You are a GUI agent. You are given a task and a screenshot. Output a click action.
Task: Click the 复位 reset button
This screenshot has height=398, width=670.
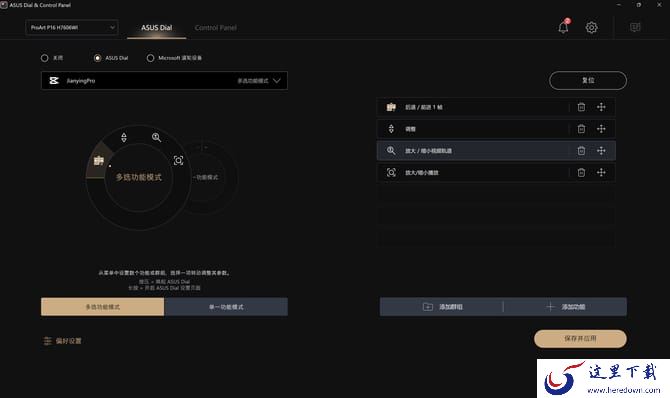(x=588, y=80)
